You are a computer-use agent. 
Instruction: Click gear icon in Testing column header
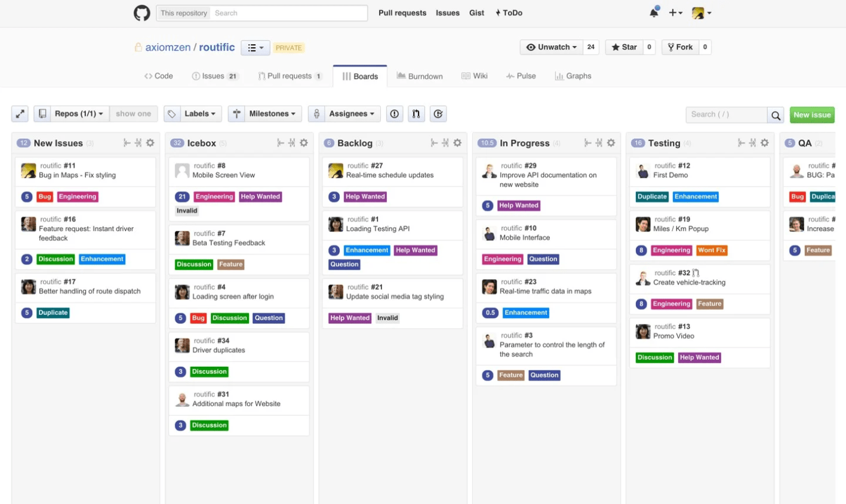coord(764,143)
